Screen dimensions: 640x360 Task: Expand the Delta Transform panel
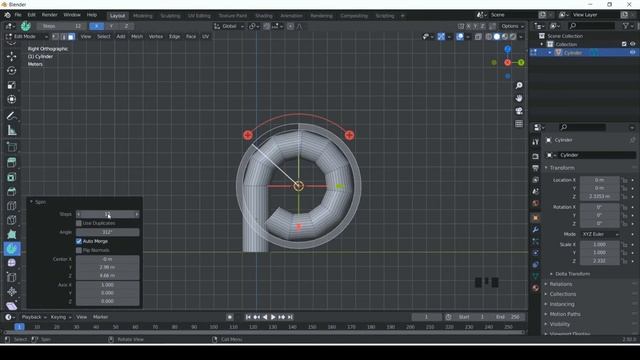click(x=572, y=274)
